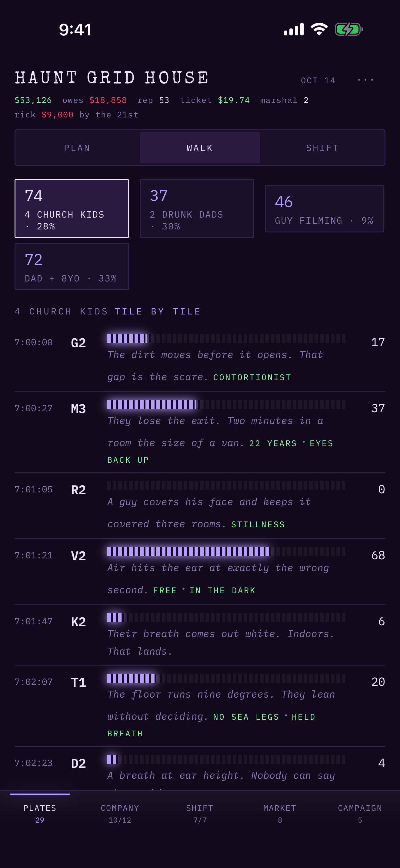Select the WALK segment
Image resolution: width=400 pixels, height=868 pixels.
[x=200, y=148]
